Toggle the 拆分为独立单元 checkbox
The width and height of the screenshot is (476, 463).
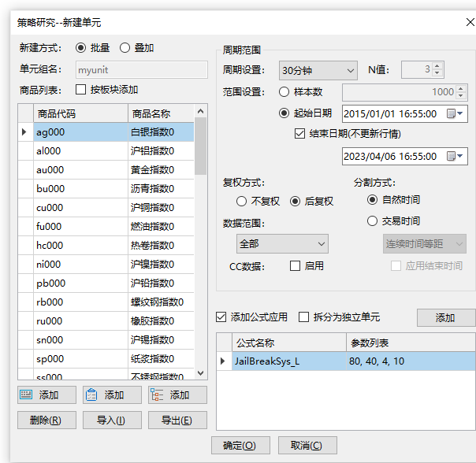(303, 317)
